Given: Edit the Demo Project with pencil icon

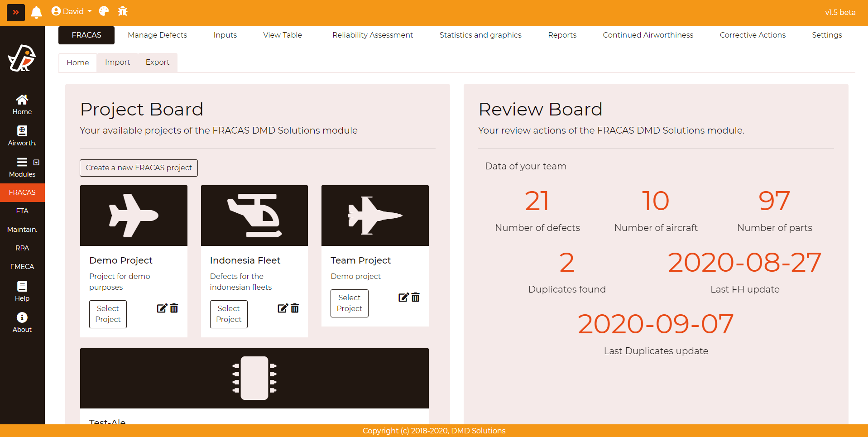Looking at the screenshot, I should click(162, 308).
